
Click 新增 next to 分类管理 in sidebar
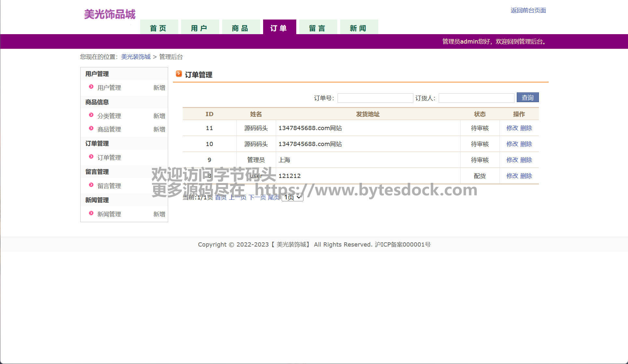159,116
